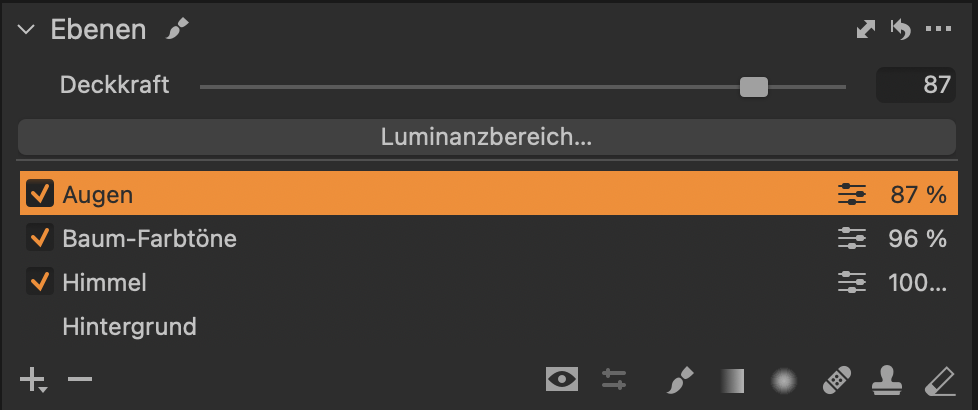Select the erase mask tool
This screenshot has height=410, width=978.
click(x=940, y=380)
